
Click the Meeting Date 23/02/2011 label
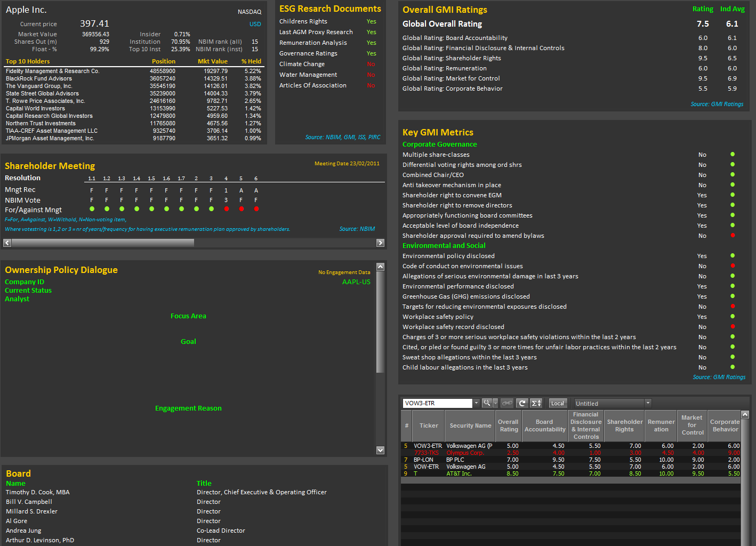pos(347,164)
